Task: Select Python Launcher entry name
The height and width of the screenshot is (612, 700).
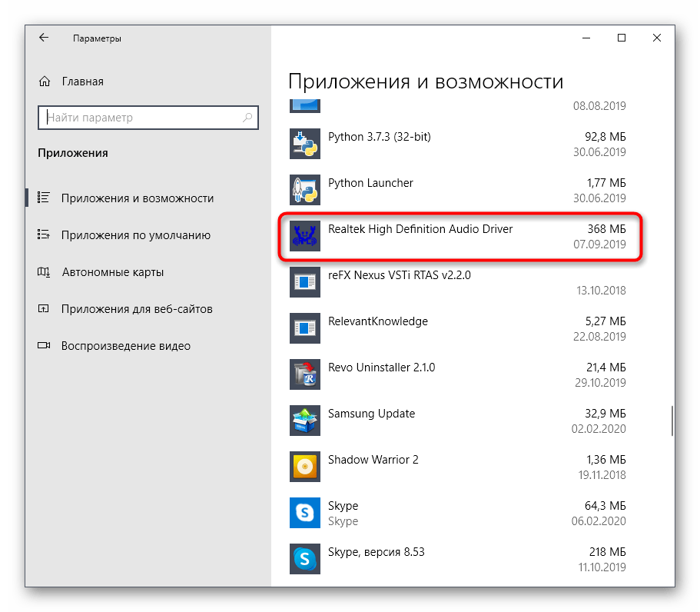Action: pos(370,183)
